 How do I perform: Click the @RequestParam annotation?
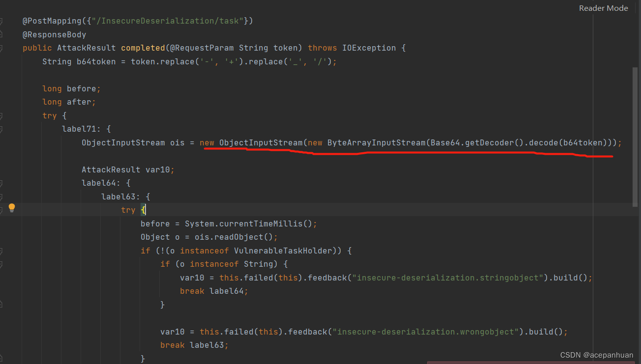click(x=202, y=48)
